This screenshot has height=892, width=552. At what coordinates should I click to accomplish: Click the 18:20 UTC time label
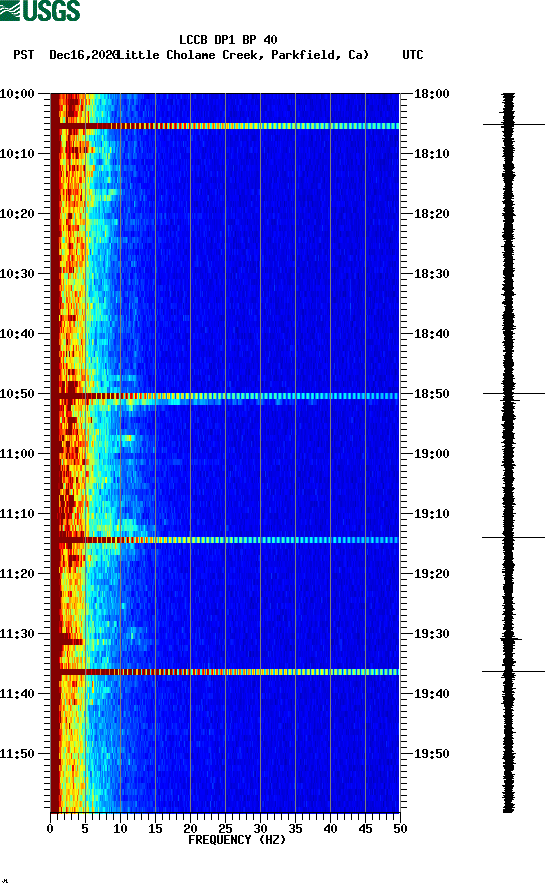[432, 214]
